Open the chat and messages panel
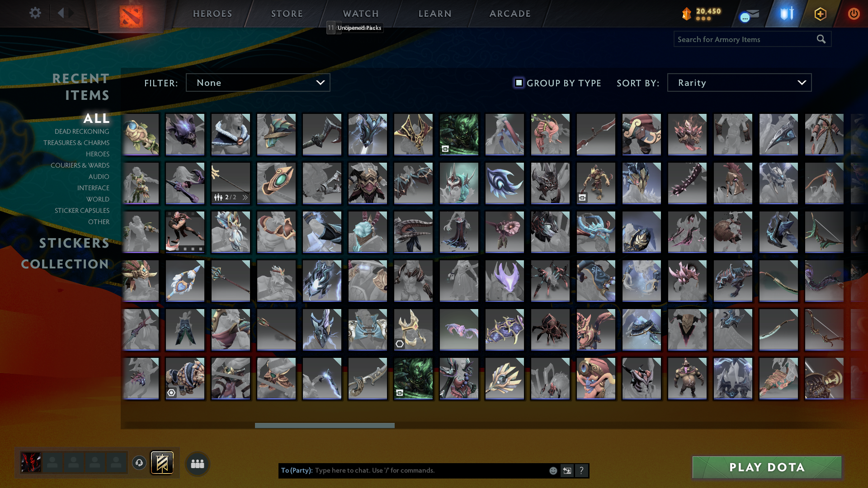 [748, 14]
